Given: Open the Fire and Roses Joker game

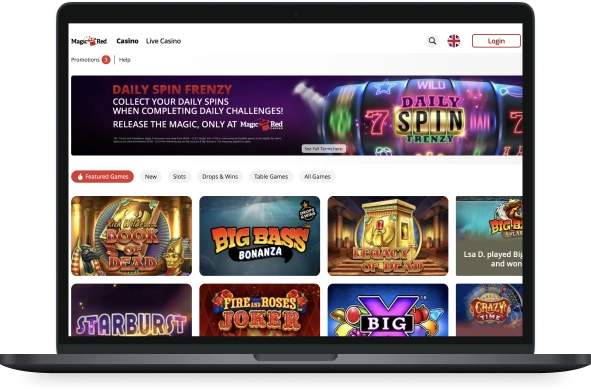Looking at the screenshot, I should [x=259, y=310].
